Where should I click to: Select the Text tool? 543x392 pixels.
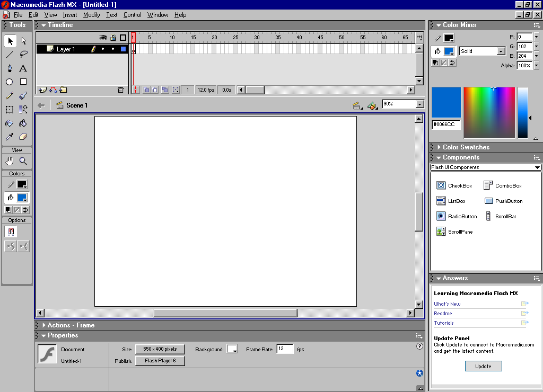pos(23,68)
